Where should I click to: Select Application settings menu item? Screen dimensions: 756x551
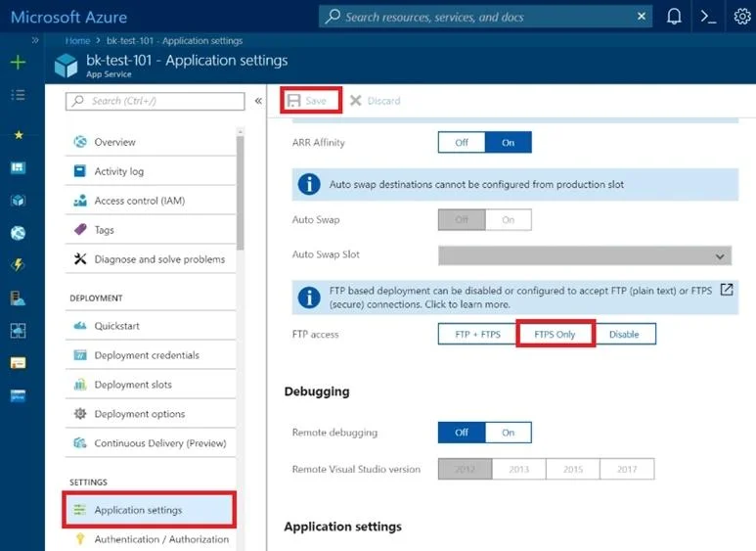[150, 510]
